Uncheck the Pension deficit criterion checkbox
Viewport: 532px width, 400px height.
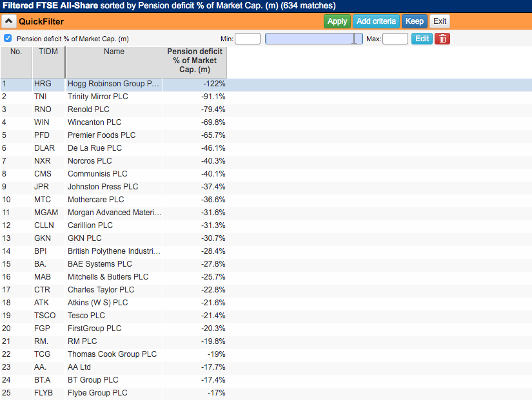click(8, 38)
